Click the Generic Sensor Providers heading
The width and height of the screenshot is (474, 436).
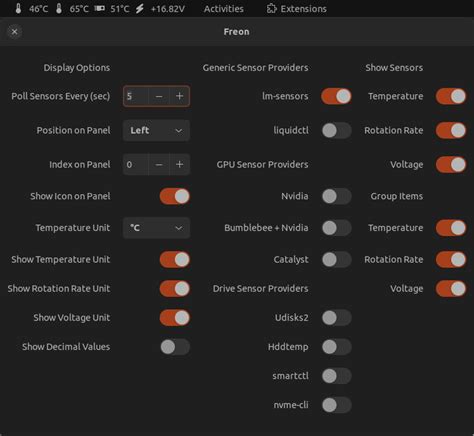tap(255, 68)
